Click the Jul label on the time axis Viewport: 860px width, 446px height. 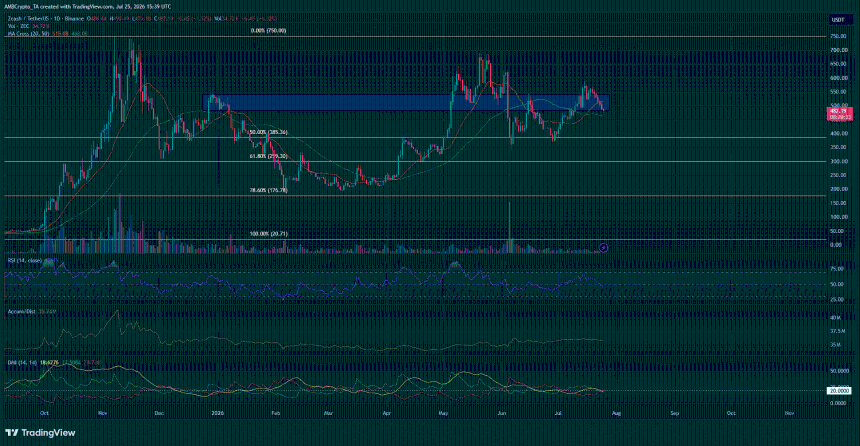pos(558,413)
